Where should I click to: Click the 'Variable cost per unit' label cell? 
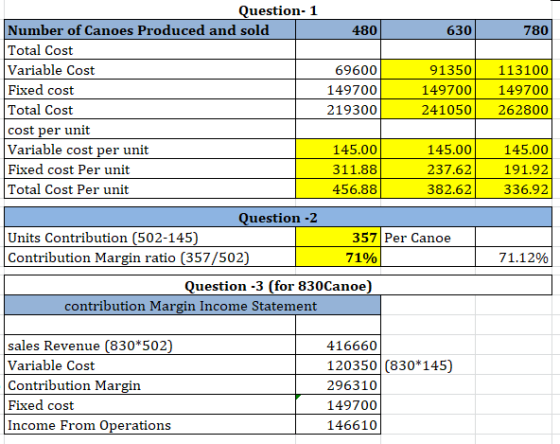click(x=150, y=149)
